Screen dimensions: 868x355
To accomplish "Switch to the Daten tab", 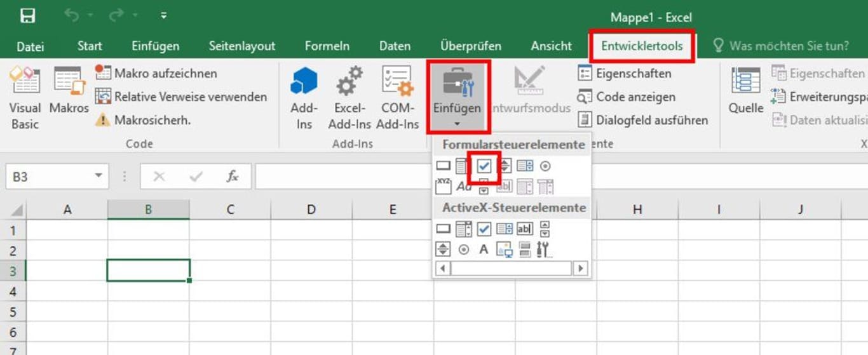I will click(x=395, y=46).
